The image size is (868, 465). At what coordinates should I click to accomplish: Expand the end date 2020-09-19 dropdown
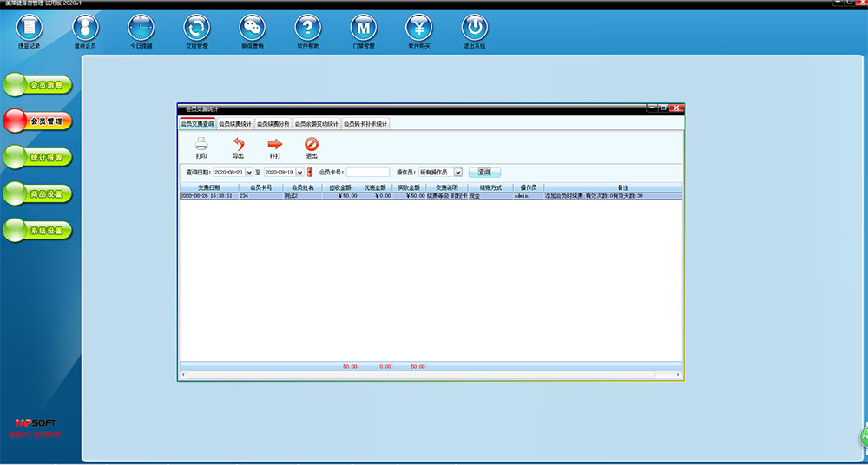[x=300, y=173]
